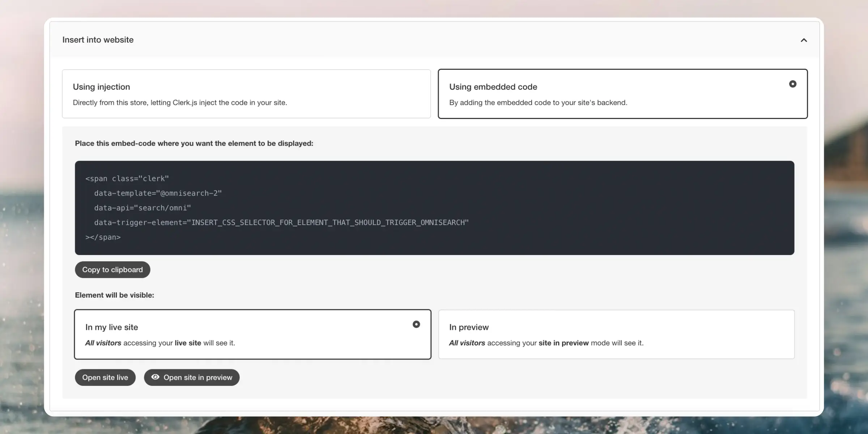This screenshot has height=434, width=868.
Task: Click radio dot on In my live site
Action: [x=416, y=324]
